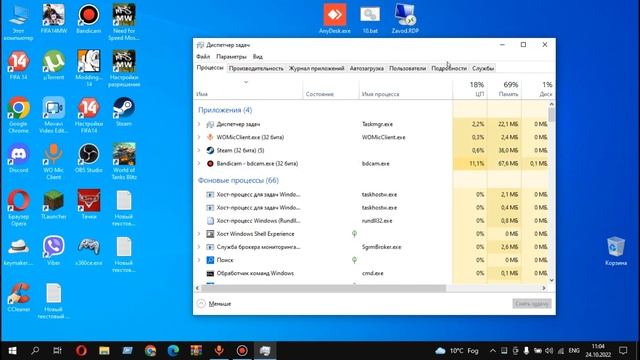Image resolution: width=640 pixels, height=360 pixels.
Task: Select the Viber desktop icon
Action: tap(53, 251)
